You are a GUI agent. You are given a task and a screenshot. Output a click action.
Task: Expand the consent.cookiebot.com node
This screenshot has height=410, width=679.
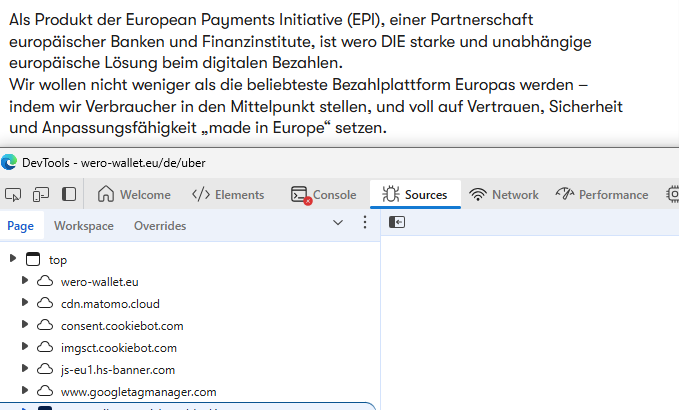tap(25, 324)
